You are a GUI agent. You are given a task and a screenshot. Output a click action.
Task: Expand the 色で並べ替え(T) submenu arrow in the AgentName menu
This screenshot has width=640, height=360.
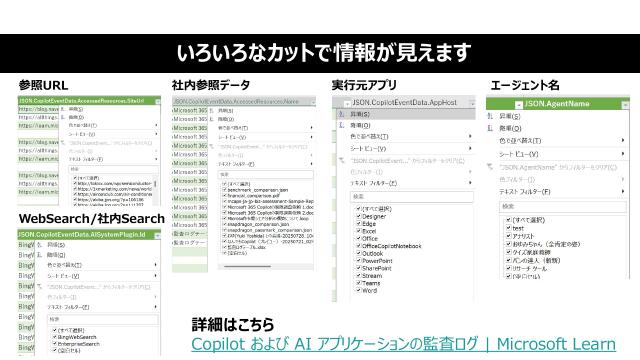pos(623,140)
